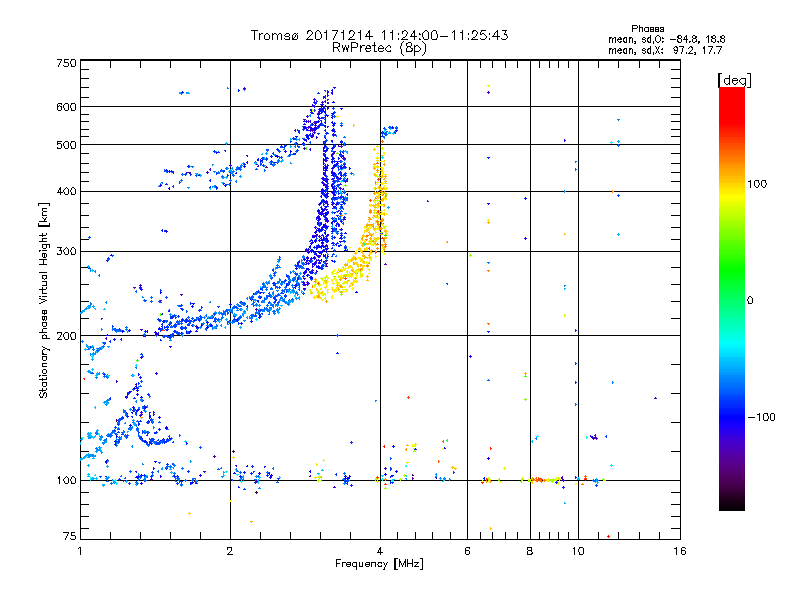
Task: Click the 'RwPretec (8p)' subtitle
Action: click(379, 48)
